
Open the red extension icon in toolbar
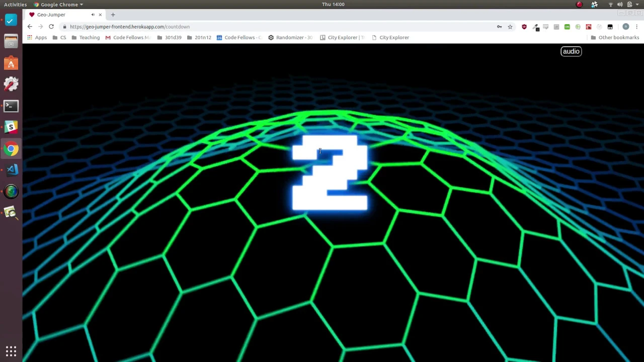coord(588,27)
